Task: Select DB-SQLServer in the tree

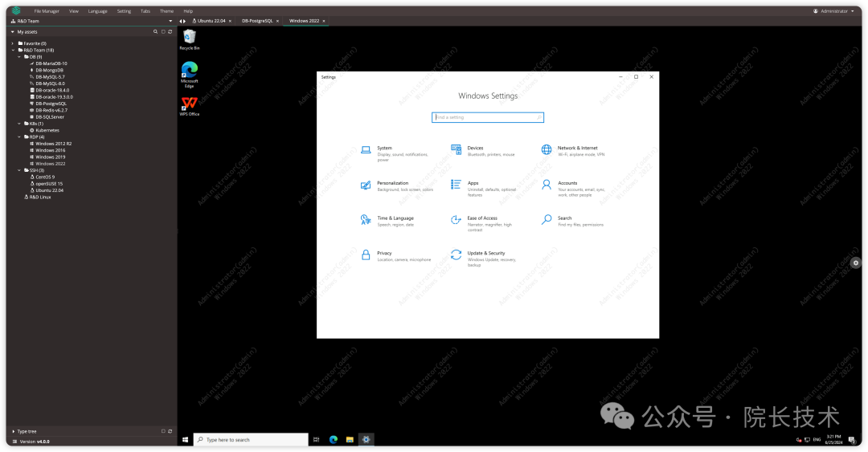Action: tap(50, 116)
